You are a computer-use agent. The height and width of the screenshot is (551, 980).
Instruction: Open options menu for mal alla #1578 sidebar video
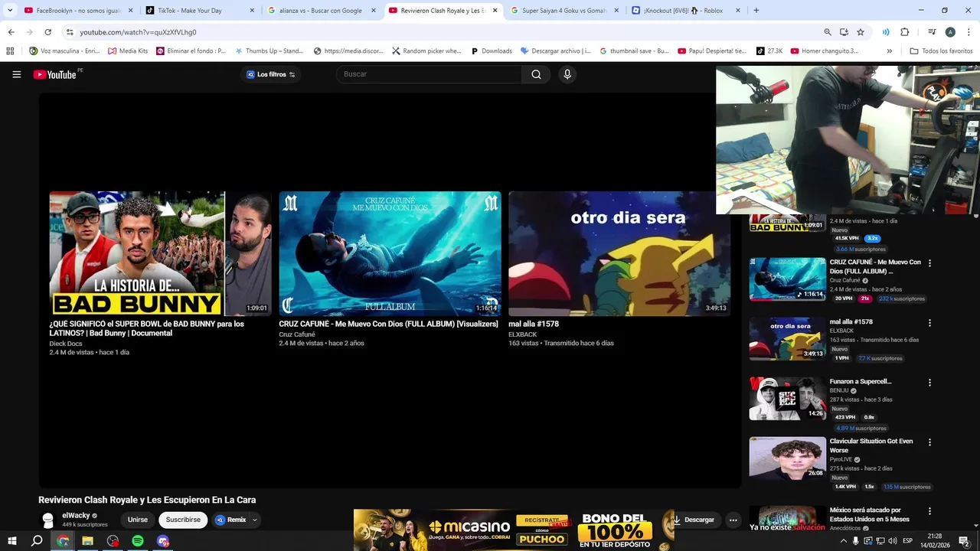(x=930, y=323)
